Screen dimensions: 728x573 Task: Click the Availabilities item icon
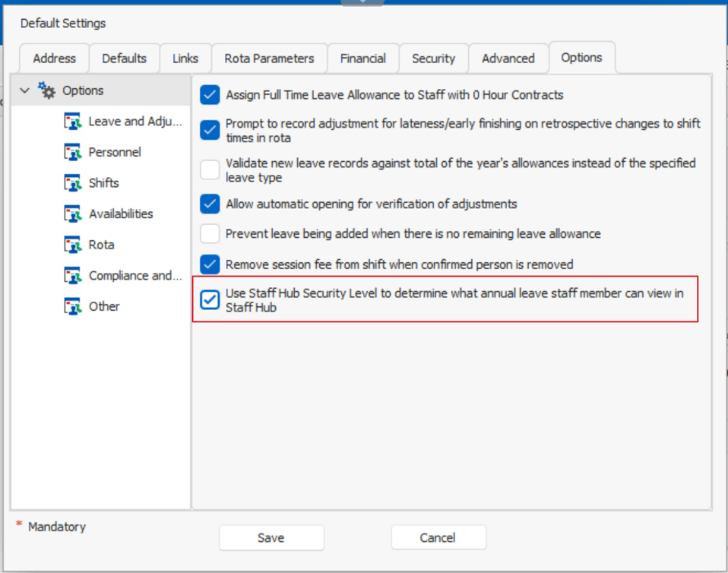point(73,214)
